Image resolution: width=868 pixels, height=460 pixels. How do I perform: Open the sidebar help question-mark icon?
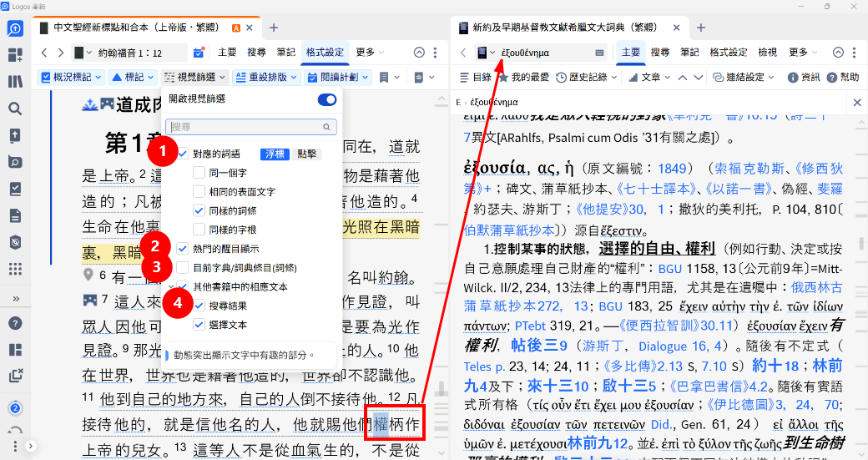15,323
